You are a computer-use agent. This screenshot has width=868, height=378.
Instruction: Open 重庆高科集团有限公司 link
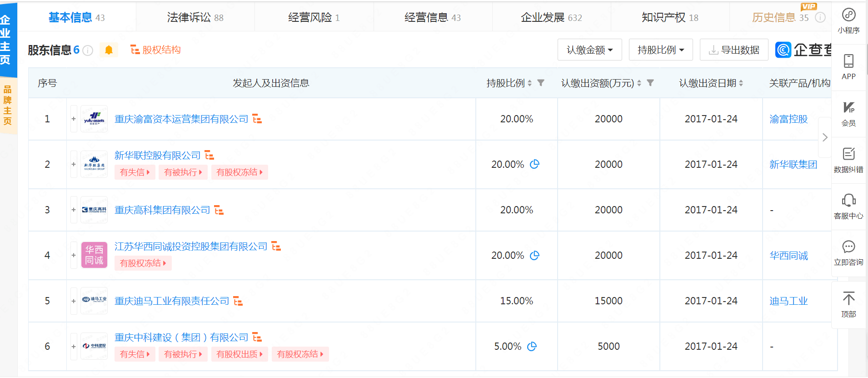pos(162,210)
